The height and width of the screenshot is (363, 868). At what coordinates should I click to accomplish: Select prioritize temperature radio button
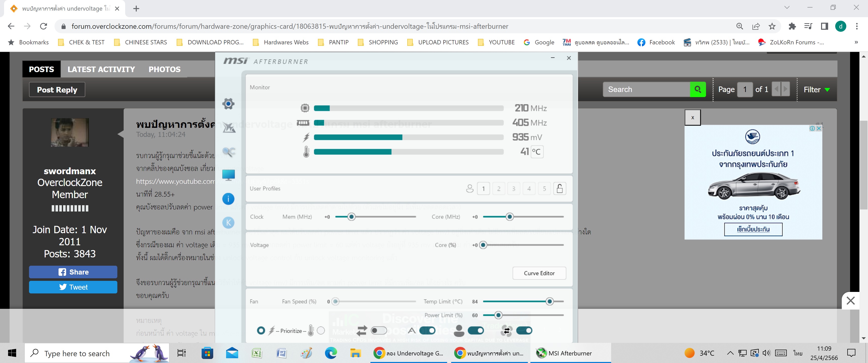[321, 331]
